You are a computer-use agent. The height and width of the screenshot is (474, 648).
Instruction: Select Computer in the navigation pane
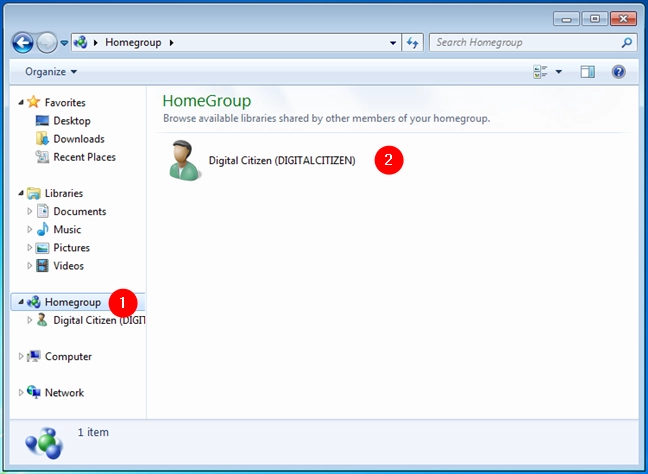coord(68,356)
